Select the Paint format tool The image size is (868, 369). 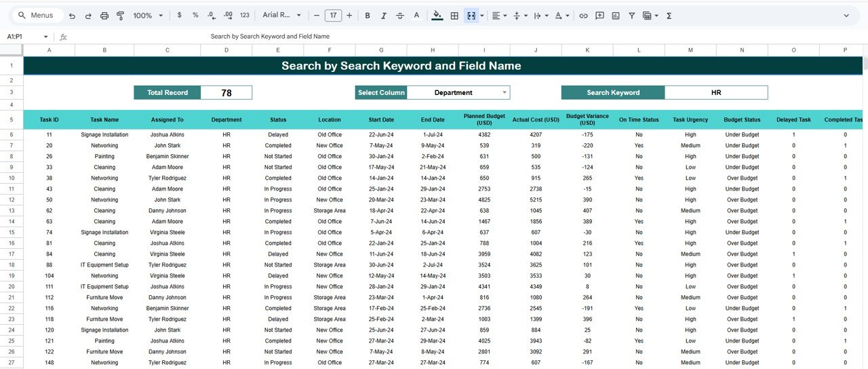click(x=121, y=16)
